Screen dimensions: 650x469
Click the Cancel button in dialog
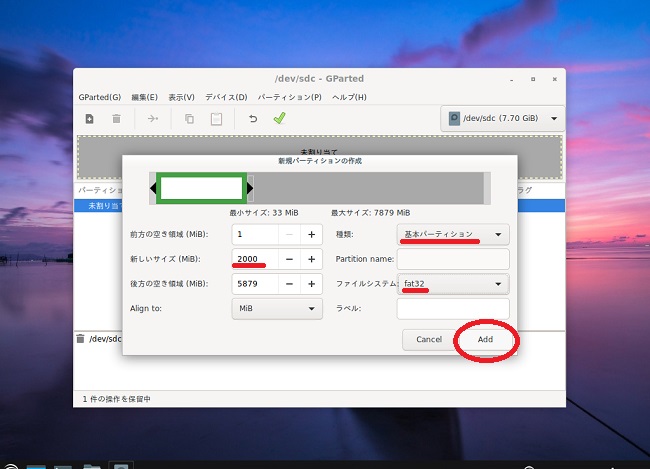click(429, 339)
